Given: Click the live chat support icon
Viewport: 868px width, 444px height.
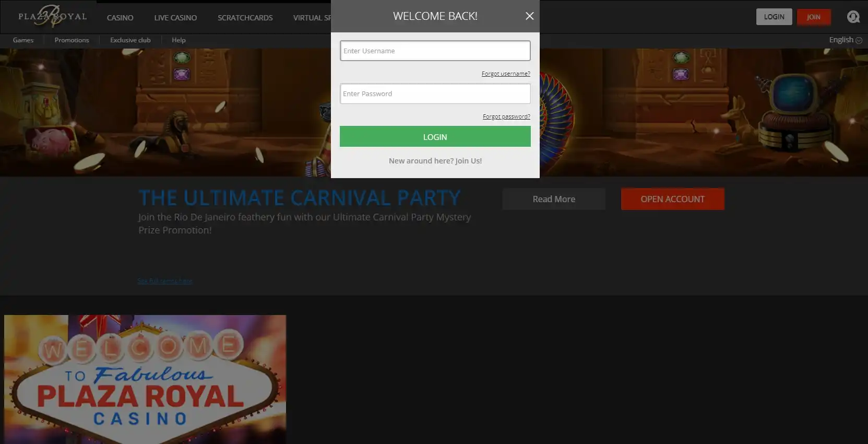Looking at the screenshot, I should tap(853, 17).
